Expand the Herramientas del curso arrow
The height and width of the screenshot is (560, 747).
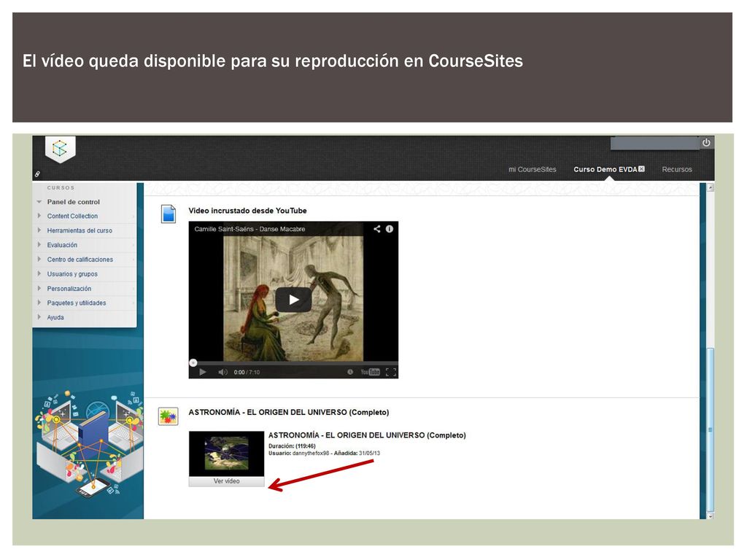coord(39,230)
